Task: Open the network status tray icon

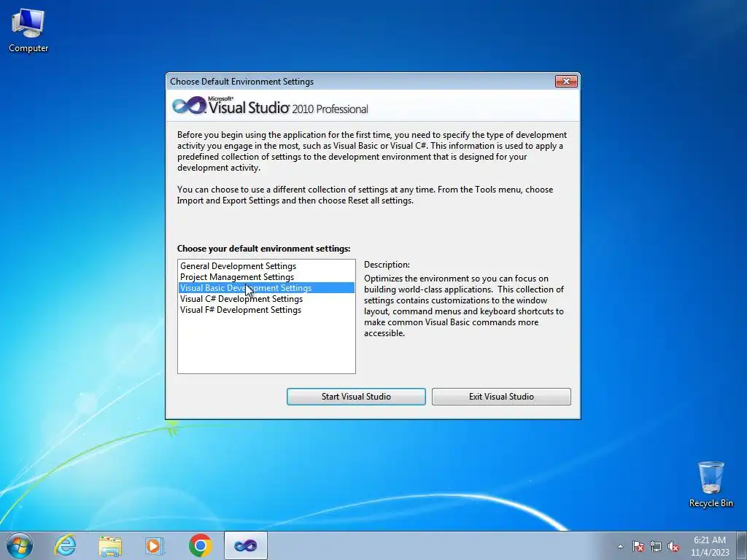Action: [656, 546]
